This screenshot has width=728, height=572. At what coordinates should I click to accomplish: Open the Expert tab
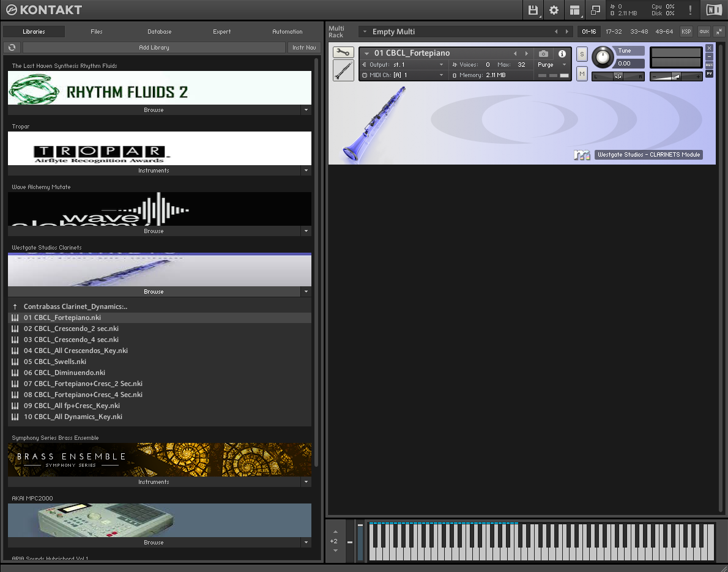click(x=222, y=32)
